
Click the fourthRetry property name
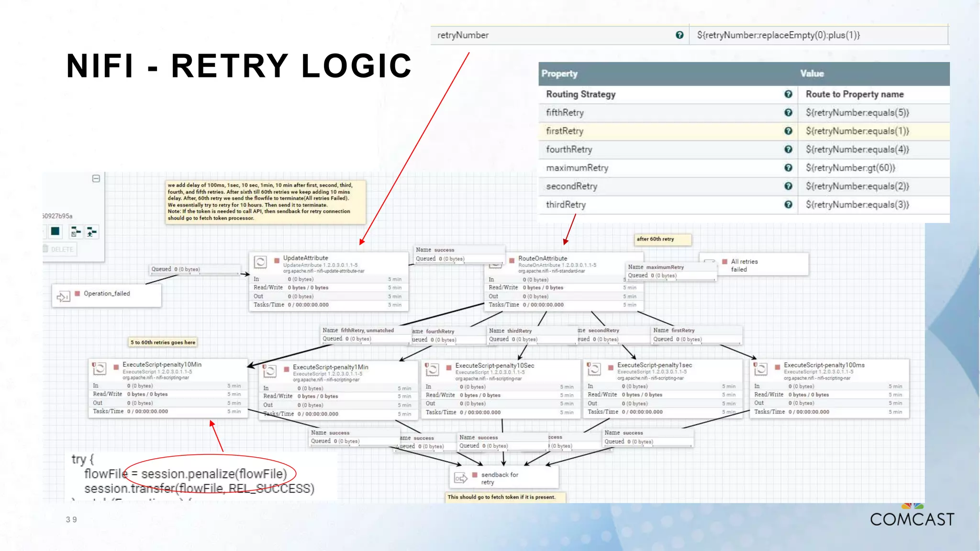569,150
